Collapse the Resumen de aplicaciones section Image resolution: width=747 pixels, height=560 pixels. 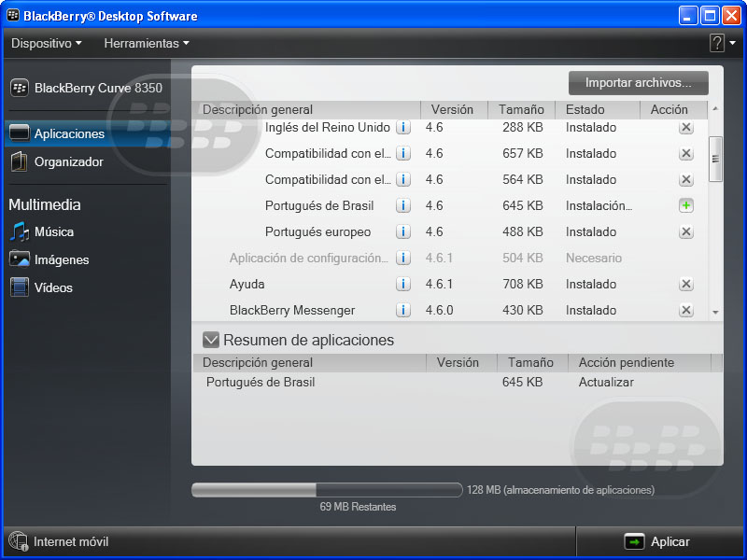pyautogui.click(x=211, y=340)
